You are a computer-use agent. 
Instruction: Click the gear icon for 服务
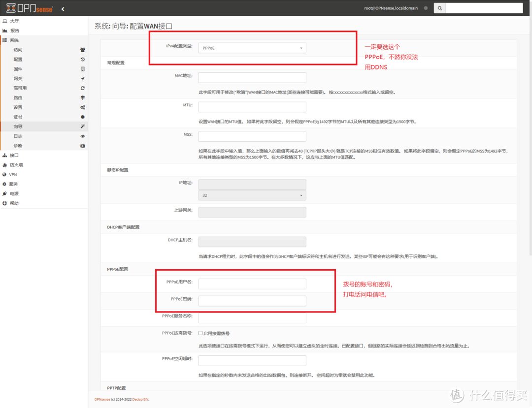pos(4,184)
